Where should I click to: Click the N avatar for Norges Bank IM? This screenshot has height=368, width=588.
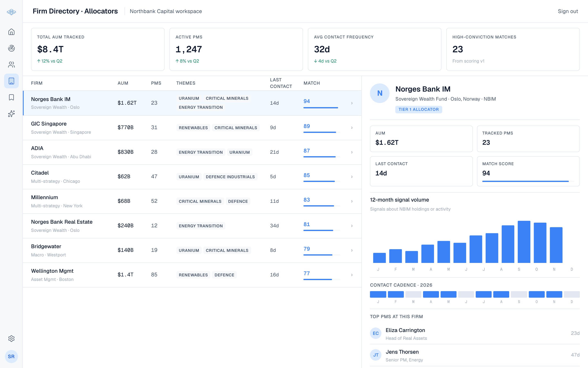tap(380, 93)
